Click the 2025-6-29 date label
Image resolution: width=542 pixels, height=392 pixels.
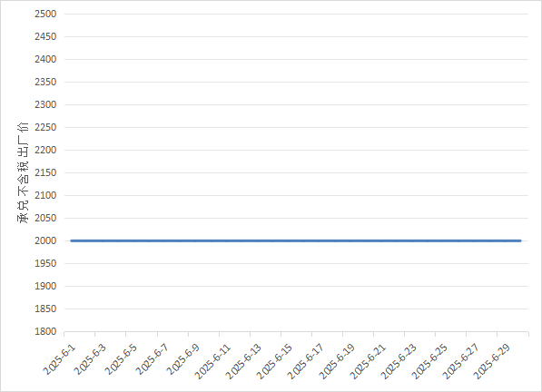490,361
